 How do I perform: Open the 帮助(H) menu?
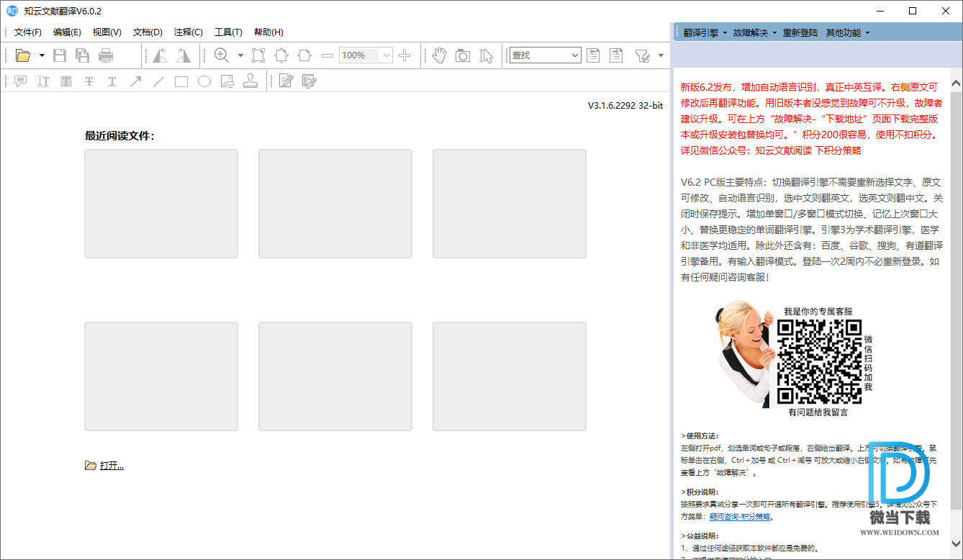[x=268, y=32]
